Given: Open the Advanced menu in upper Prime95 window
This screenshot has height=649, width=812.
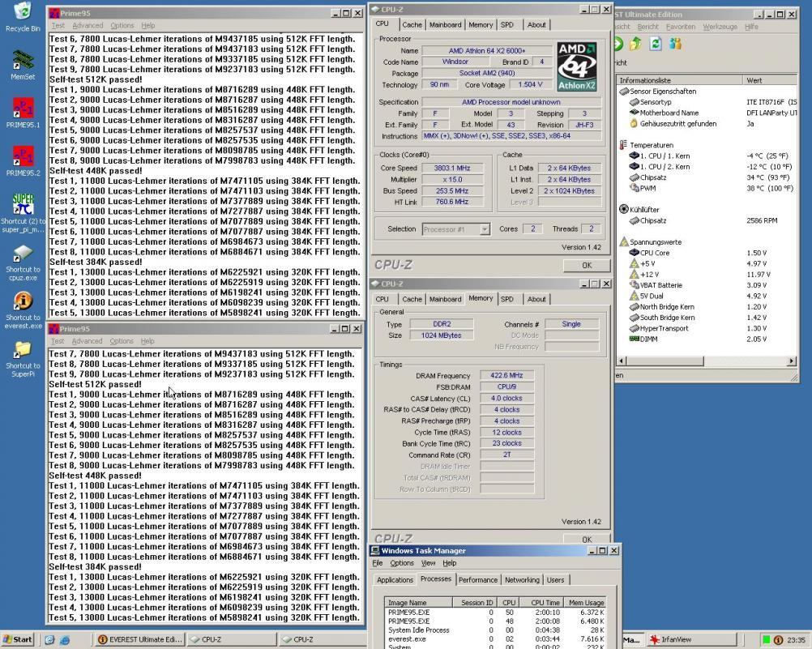Looking at the screenshot, I should [88, 25].
